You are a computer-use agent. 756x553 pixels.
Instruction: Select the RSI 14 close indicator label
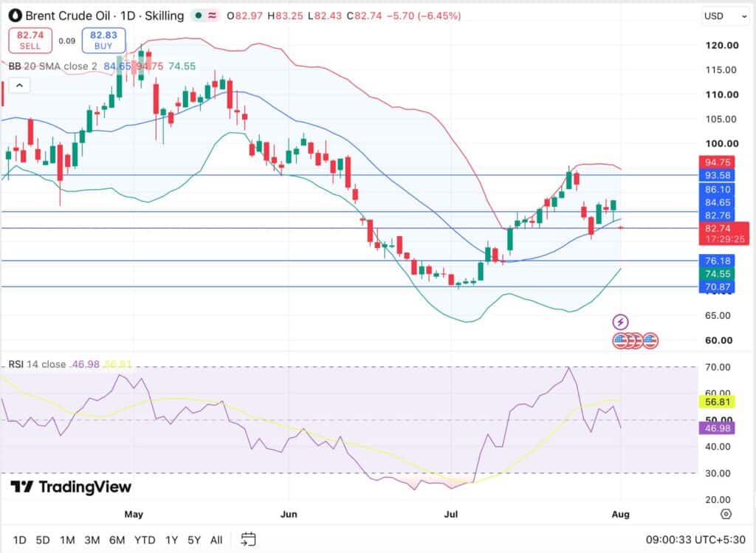tap(37, 364)
